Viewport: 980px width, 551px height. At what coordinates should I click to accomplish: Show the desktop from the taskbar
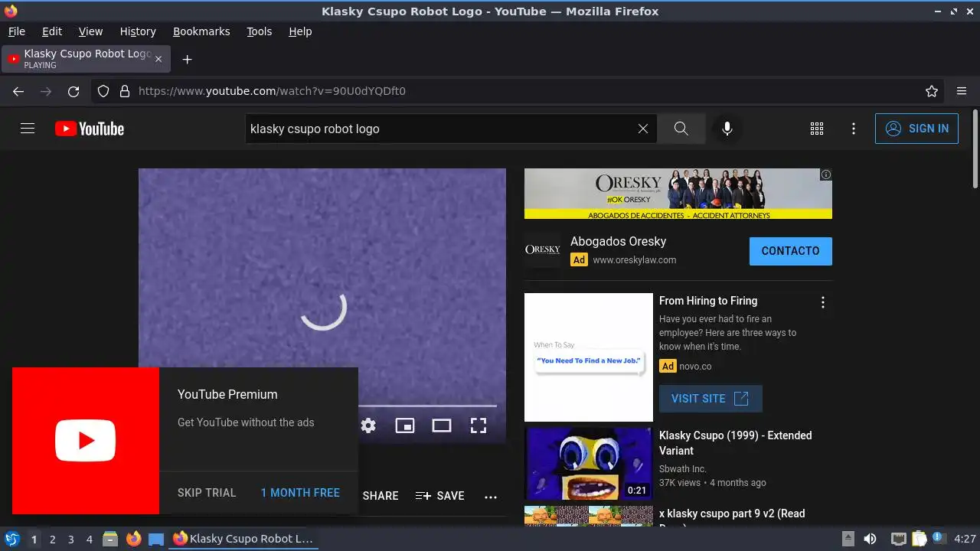pos(156,539)
